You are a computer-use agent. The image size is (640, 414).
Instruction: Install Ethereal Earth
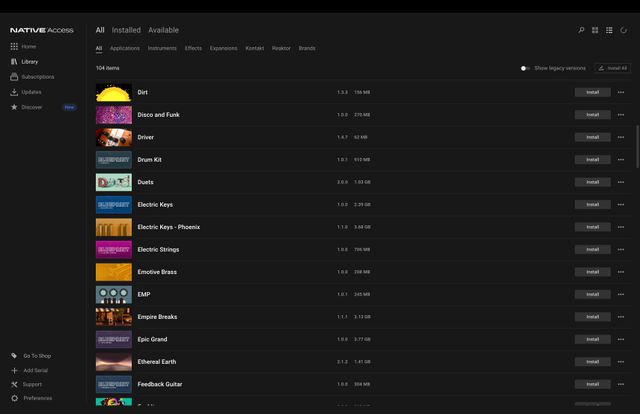[x=593, y=362]
